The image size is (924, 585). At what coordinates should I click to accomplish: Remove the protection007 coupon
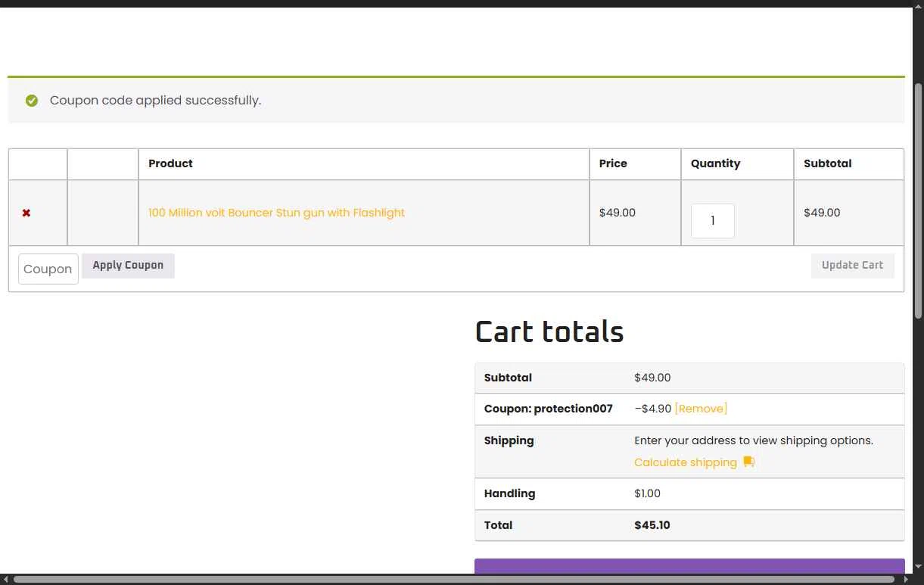click(701, 409)
